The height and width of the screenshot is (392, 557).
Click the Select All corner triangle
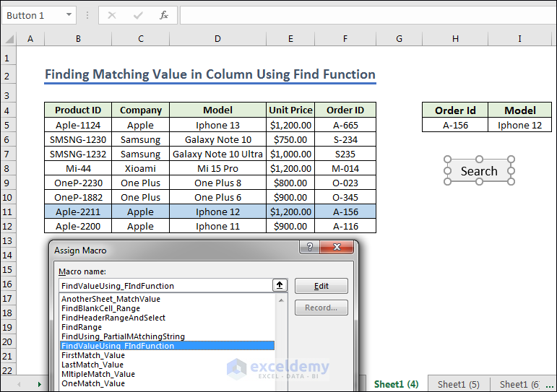pyautogui.click(x=9, y=39)
